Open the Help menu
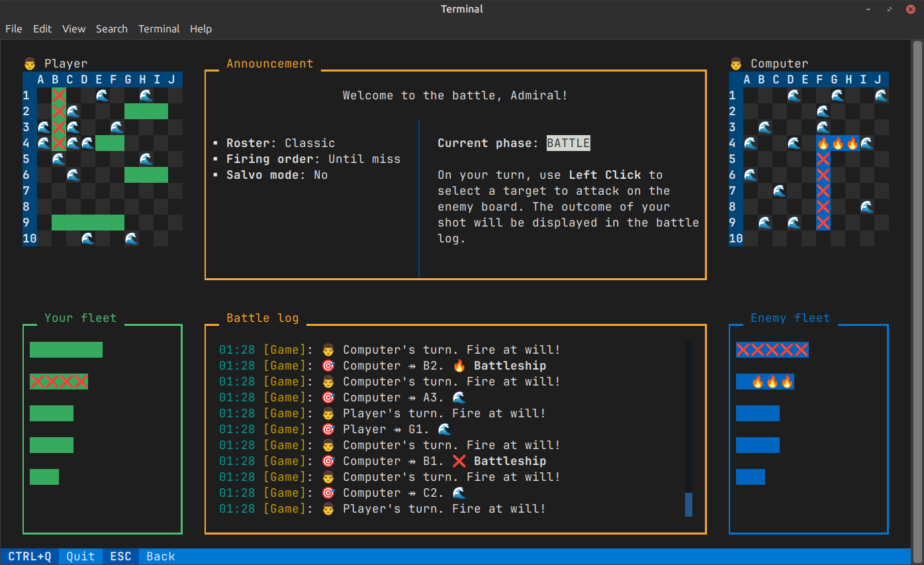This screenshot has width=924, height=565. tap(201, 28)
